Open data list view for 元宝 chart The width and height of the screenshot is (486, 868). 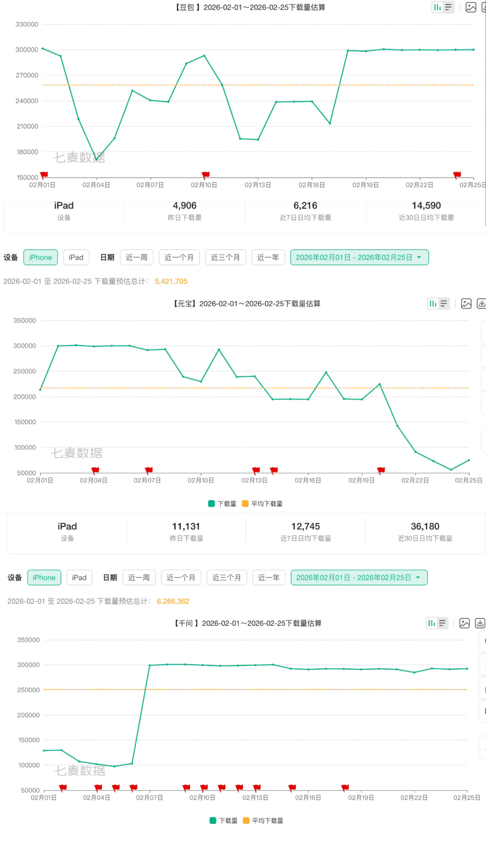[x=444, y=304]
